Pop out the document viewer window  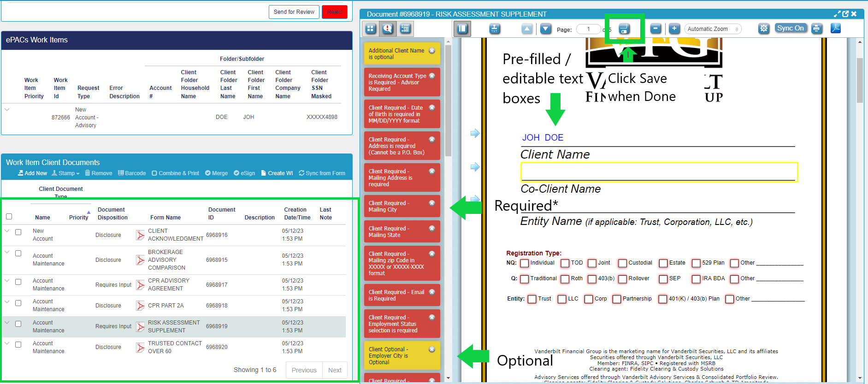[845, 14]
